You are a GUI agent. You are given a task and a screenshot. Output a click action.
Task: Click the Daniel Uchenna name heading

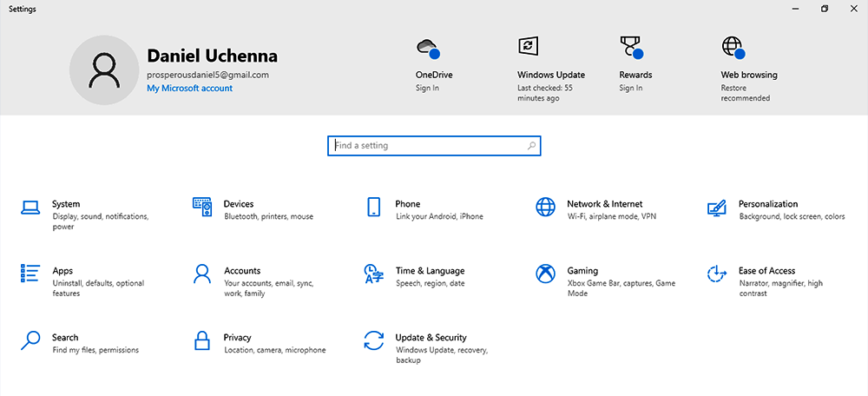tap(212, 56)
